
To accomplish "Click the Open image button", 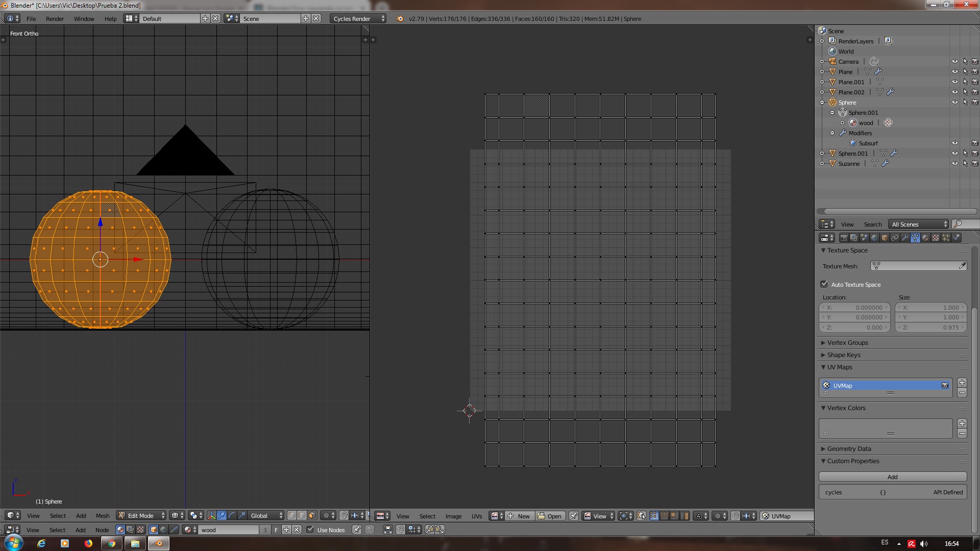I will tap(549, 516).
